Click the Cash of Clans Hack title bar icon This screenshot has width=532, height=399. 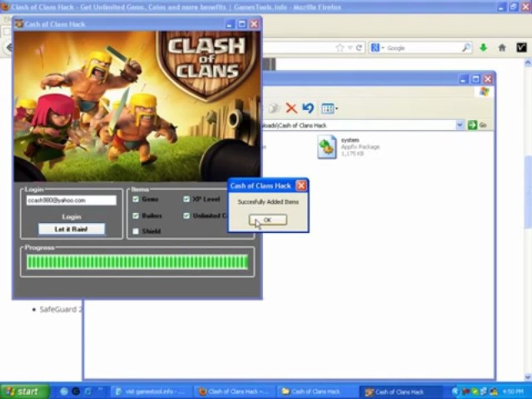point(19,24)
